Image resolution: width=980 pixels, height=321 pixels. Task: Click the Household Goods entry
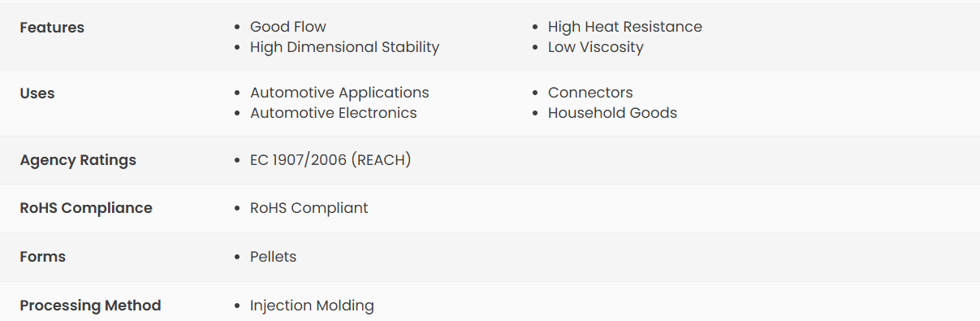(612, 113)
